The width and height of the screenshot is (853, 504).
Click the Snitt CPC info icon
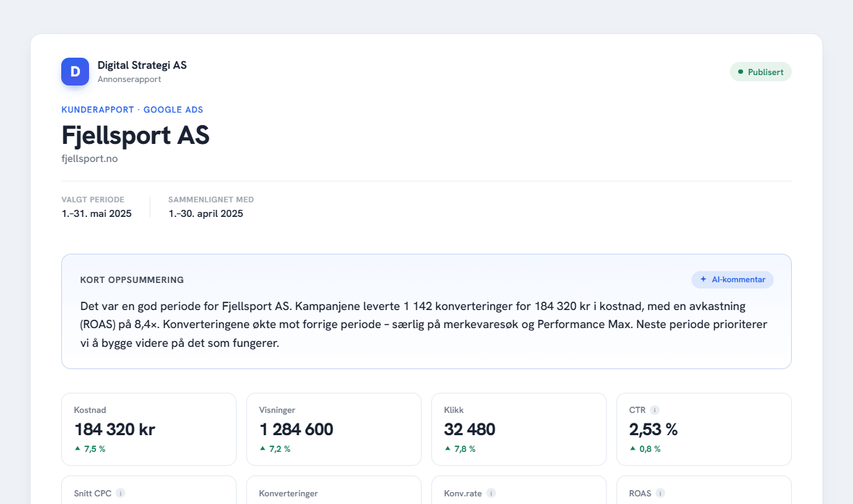pyautogui.click(x=120, y=494)
